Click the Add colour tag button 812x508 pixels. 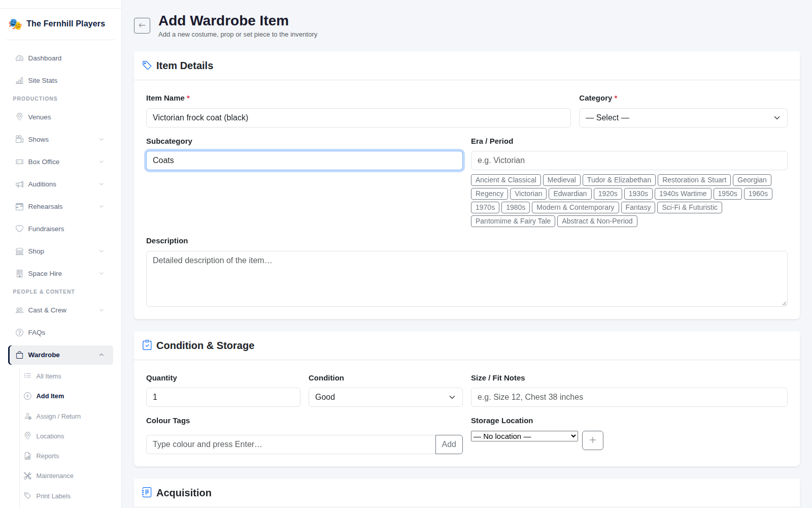pyautogui.click(x=449, y=444)
